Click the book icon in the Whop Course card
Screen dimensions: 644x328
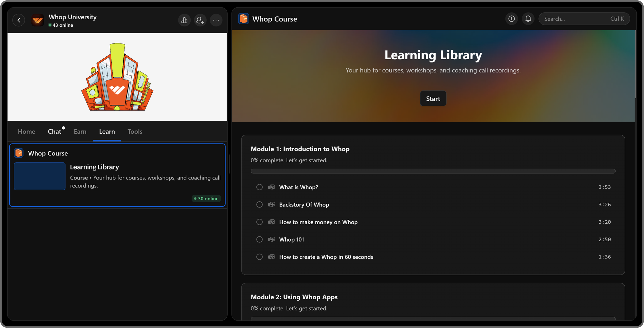(x=19, y=153)
